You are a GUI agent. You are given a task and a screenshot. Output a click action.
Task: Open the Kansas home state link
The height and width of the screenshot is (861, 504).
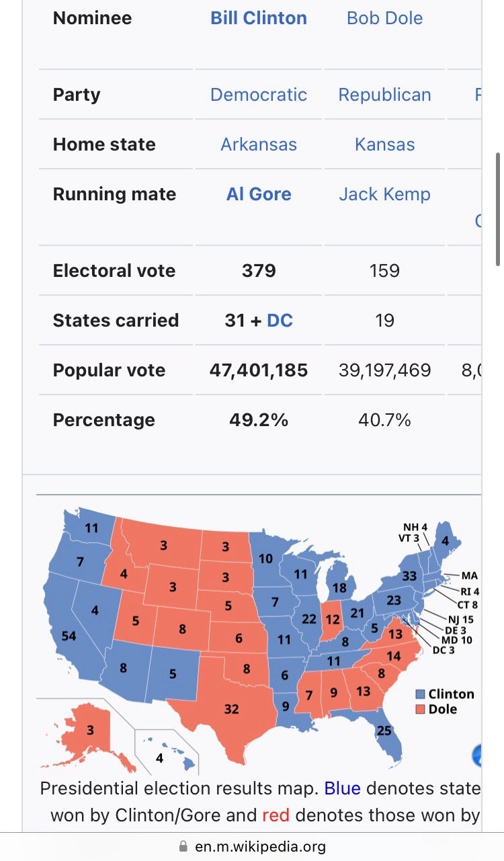pos(385,145)
